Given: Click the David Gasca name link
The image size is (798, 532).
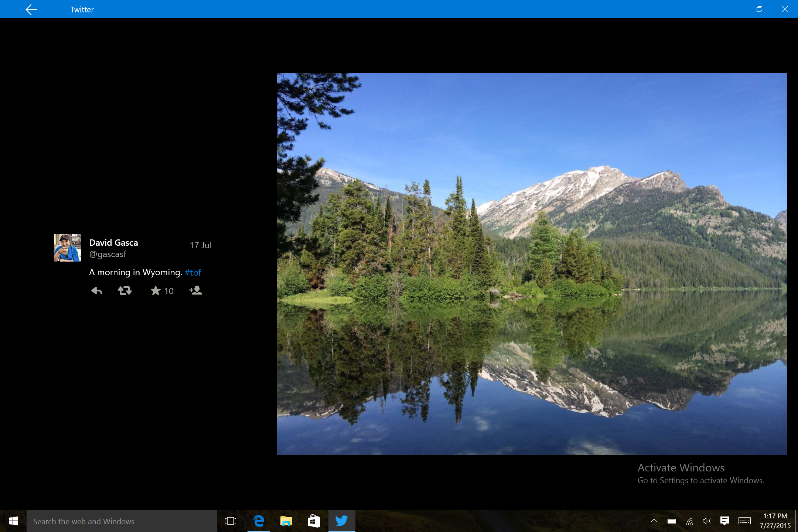Looking at the screenshot, I should (x=113, y=243).
